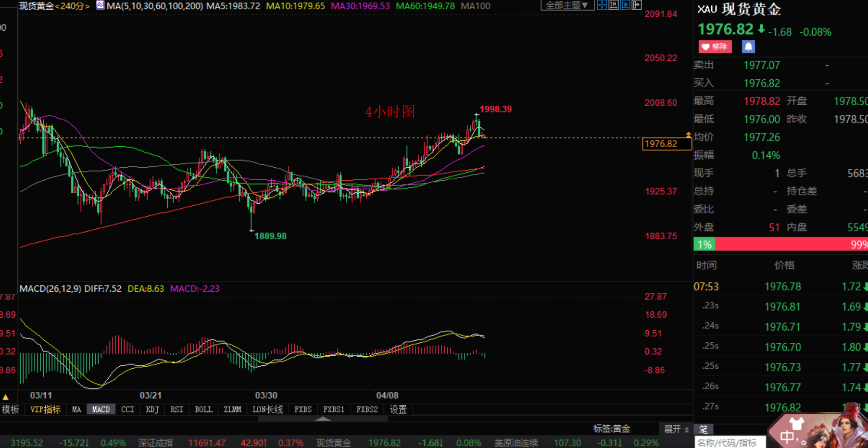Open the 设置 indicator settings
Viewport: 868px width, 448px height.
(398, 410)
